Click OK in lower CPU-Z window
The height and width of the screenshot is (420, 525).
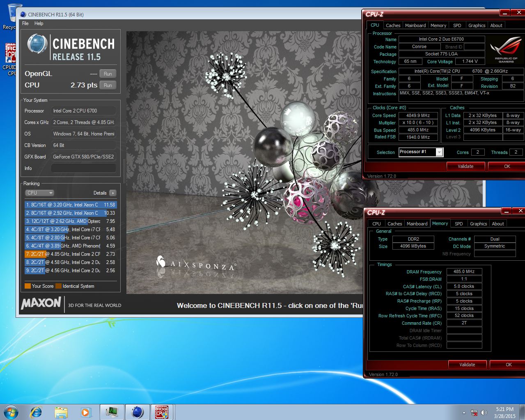click(x=508, y=365)
